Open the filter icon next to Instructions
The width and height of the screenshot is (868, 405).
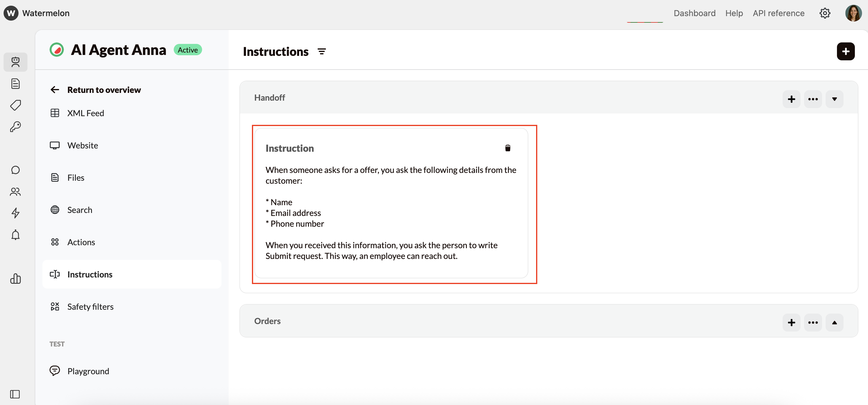pyautogui.click(x=321, y=52)
